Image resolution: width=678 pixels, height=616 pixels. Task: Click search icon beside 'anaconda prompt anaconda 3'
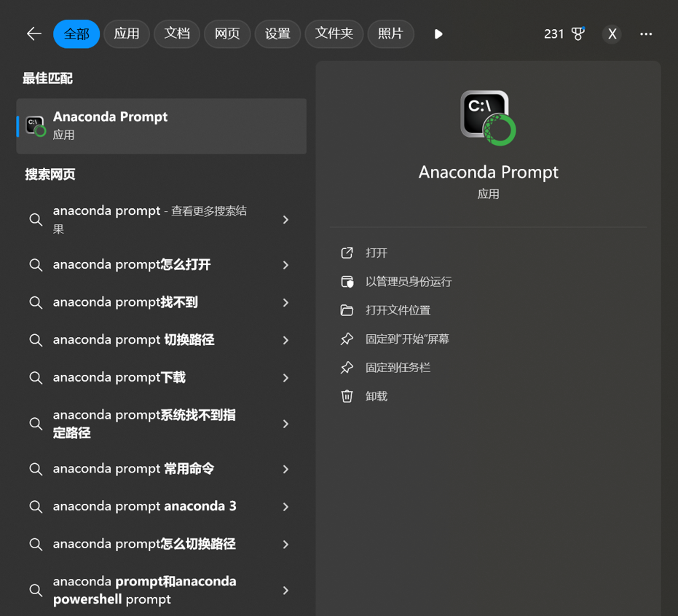(36, 507)
